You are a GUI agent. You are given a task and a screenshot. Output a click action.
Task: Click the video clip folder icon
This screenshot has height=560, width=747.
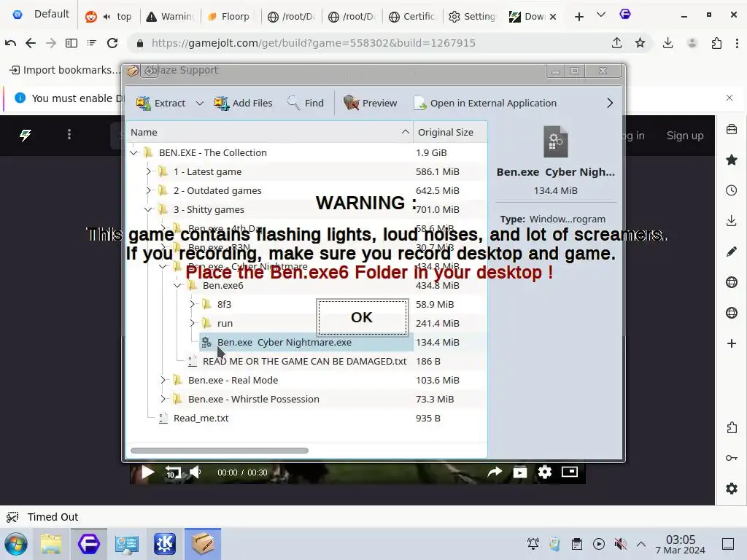[x=519, y=472]
